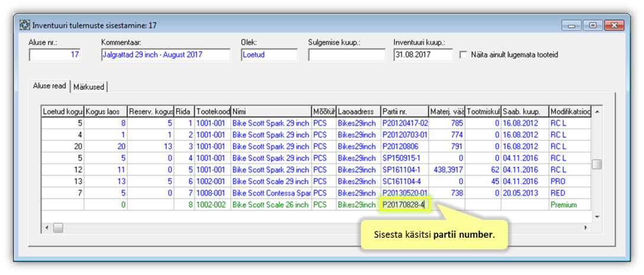Screen dimensions: 644x275
Task: Click the Partii nr. column header
Action: point(404,111)
